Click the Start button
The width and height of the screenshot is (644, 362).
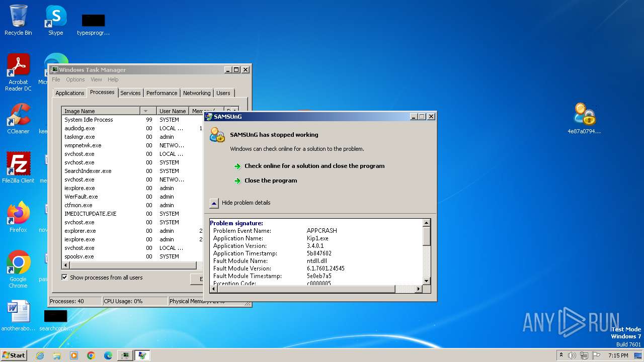tap(14, 355)
